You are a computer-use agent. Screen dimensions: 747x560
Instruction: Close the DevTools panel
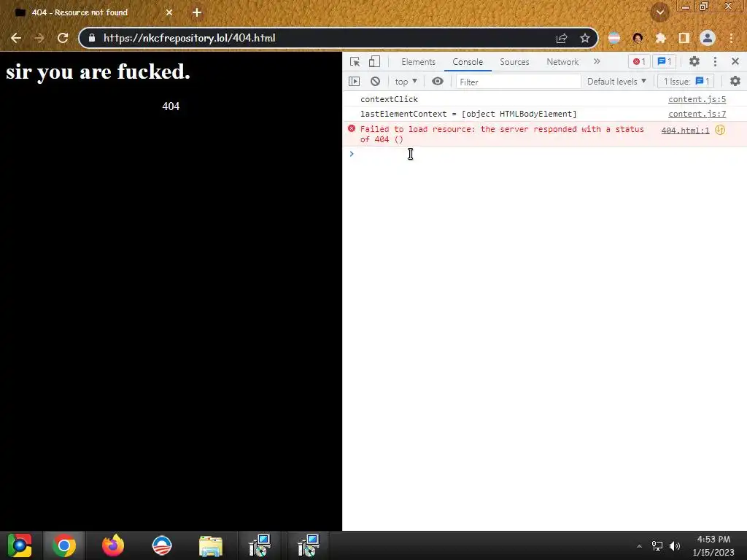735,61
